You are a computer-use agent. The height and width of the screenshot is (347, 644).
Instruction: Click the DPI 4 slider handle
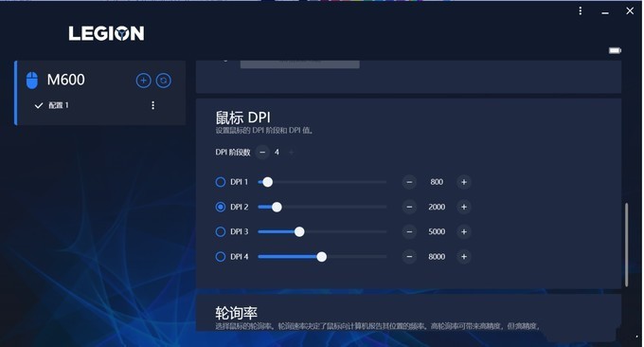[x=322, y=257]
